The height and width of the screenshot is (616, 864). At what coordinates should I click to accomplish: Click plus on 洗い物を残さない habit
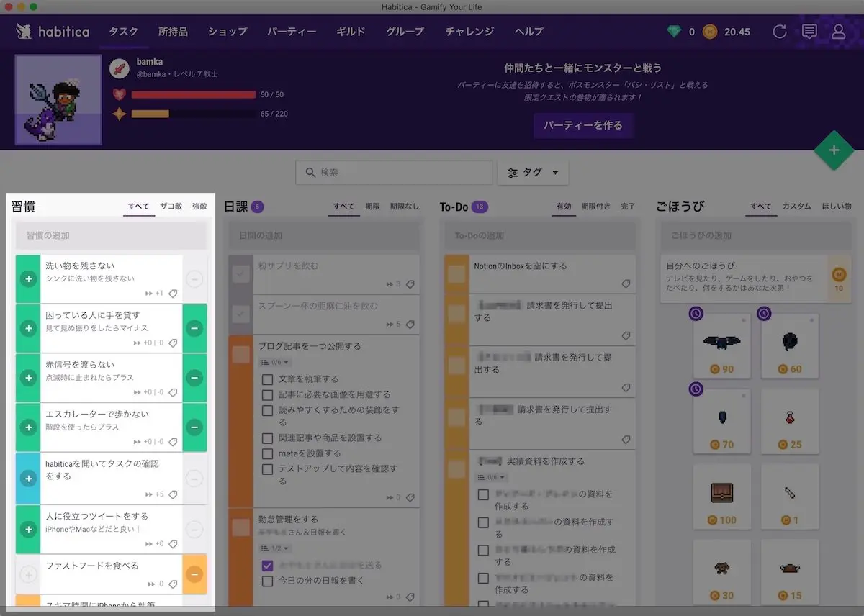pyautogui.click(x=28, y=278)
